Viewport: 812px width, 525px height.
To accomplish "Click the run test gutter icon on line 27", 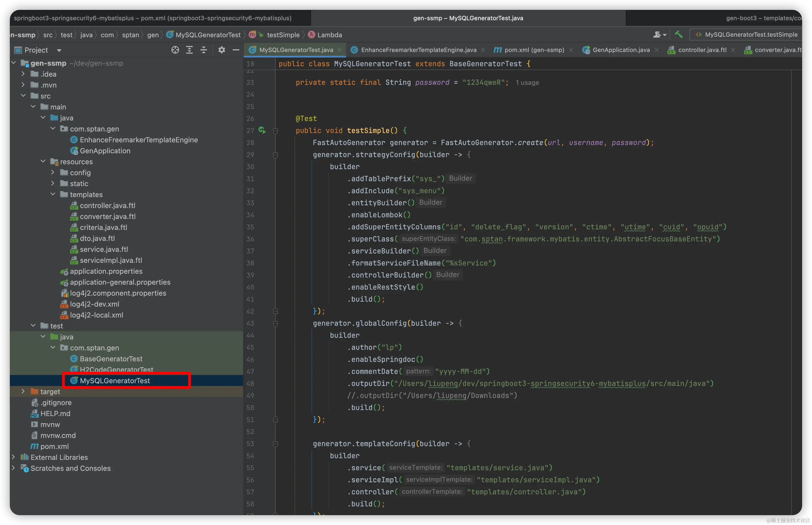I will (x=262, y=130).
